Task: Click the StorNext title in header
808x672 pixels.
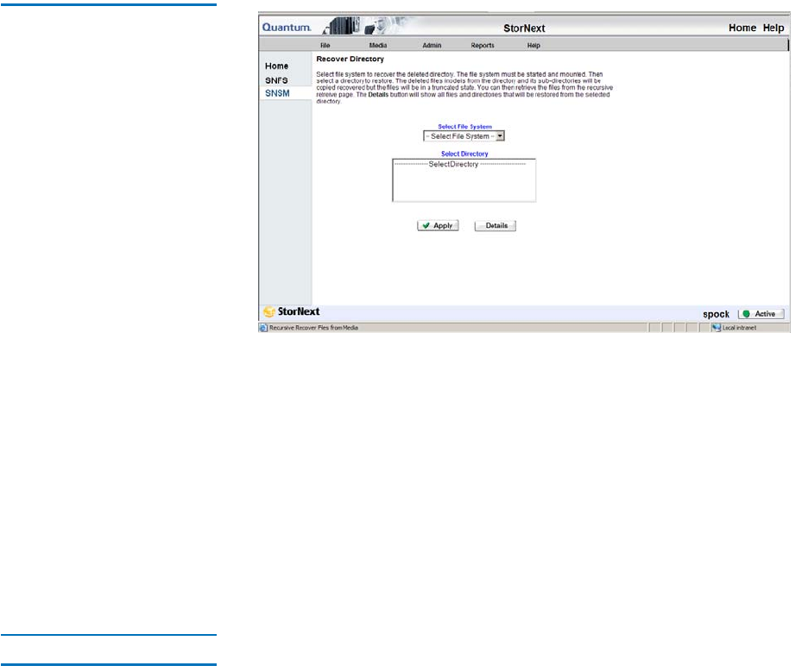Action: (524, 28)
